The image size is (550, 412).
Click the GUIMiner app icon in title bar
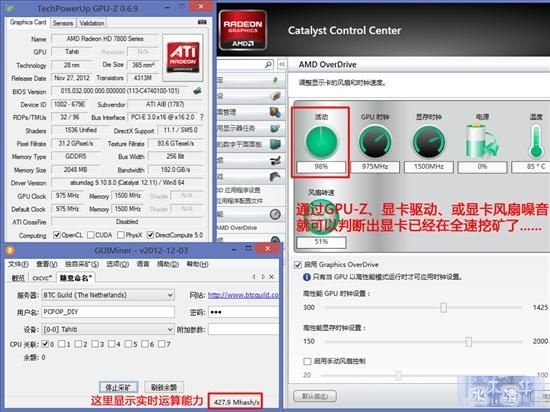(10, 250)
